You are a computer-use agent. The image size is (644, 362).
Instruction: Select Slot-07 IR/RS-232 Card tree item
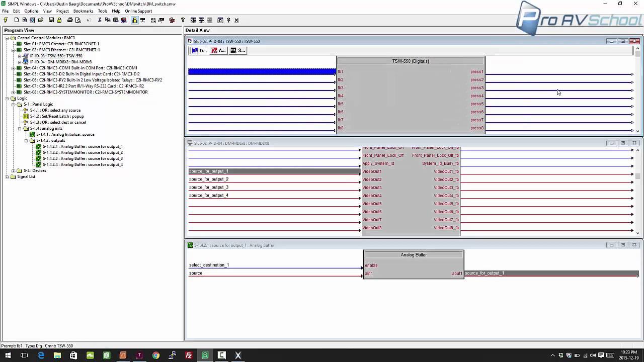click(x=84, y=86)
